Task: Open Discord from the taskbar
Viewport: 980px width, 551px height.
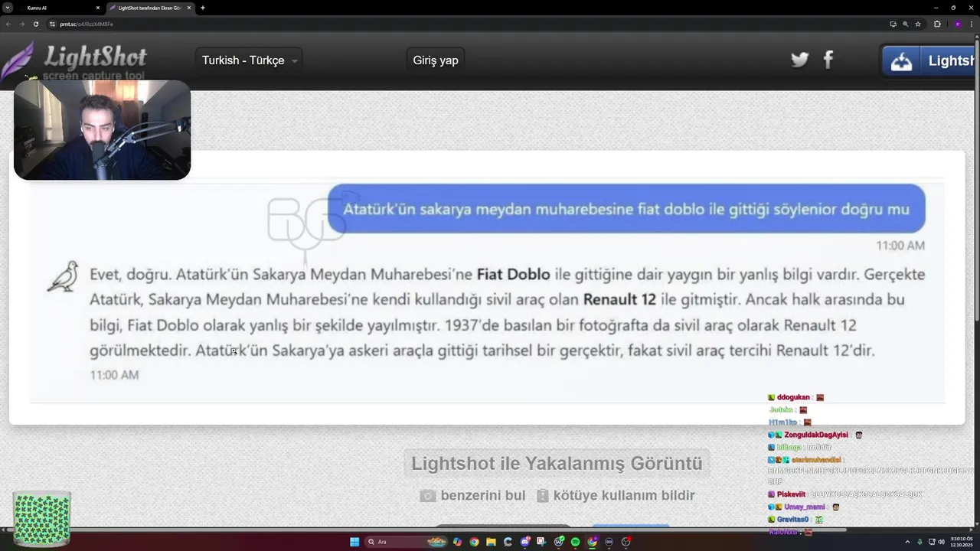Action: [525, 542]
